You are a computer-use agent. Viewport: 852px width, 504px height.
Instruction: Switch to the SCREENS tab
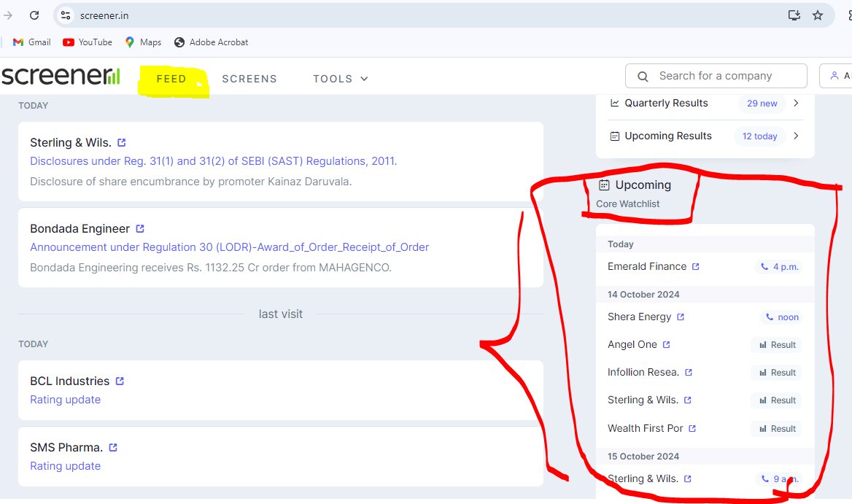coord(249,79)
